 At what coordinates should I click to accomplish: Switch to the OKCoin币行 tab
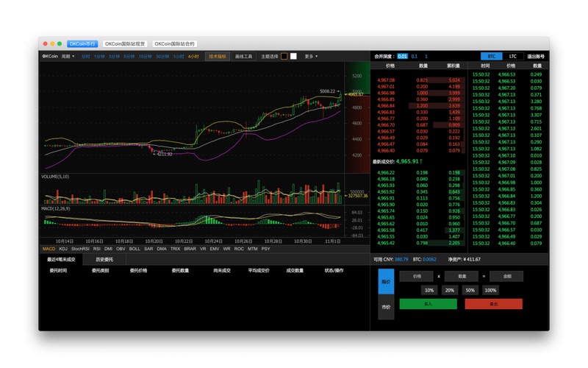point(82,44)
